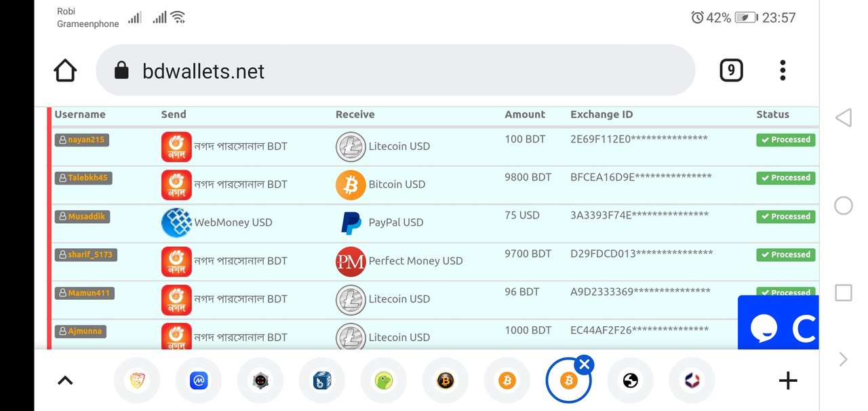Click Nagad icon in Talebkh45 row
Image resolution: width=868 pixels, height=411 pixels.
176,184
